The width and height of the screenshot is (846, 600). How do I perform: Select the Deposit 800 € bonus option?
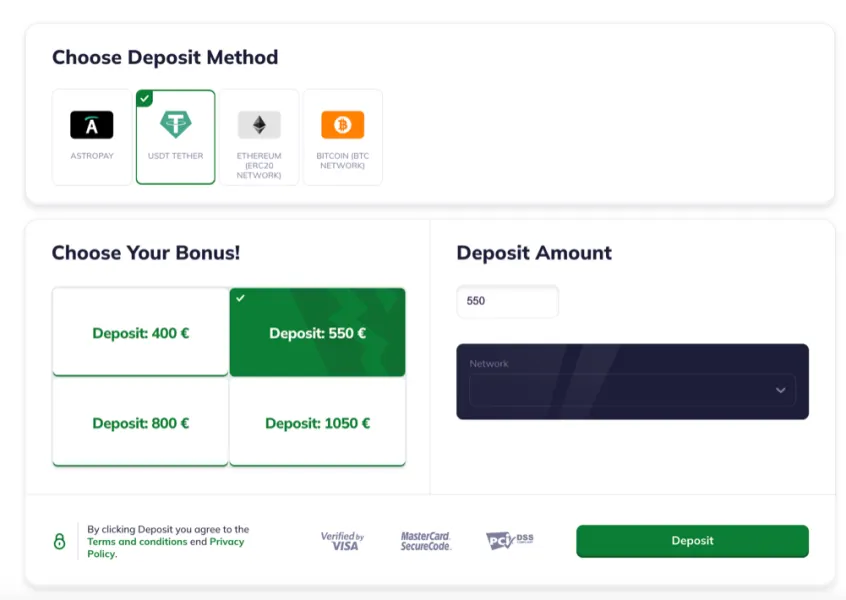click(140, 422)
